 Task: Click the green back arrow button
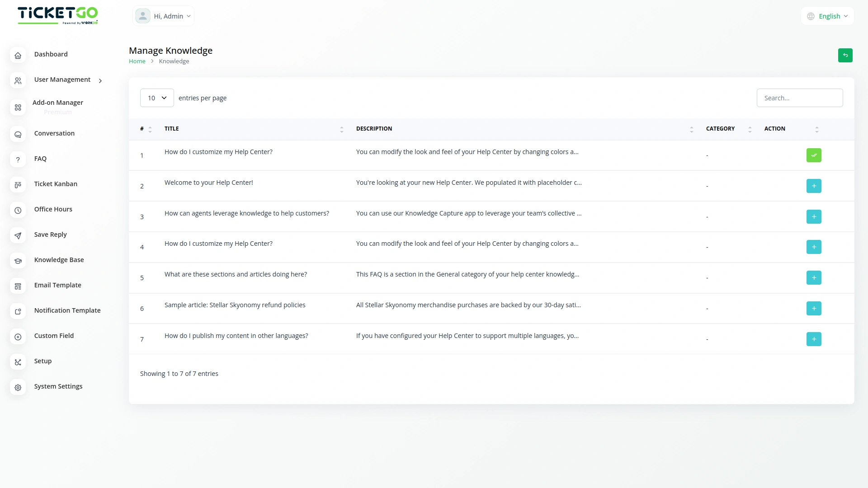(845, 55)
